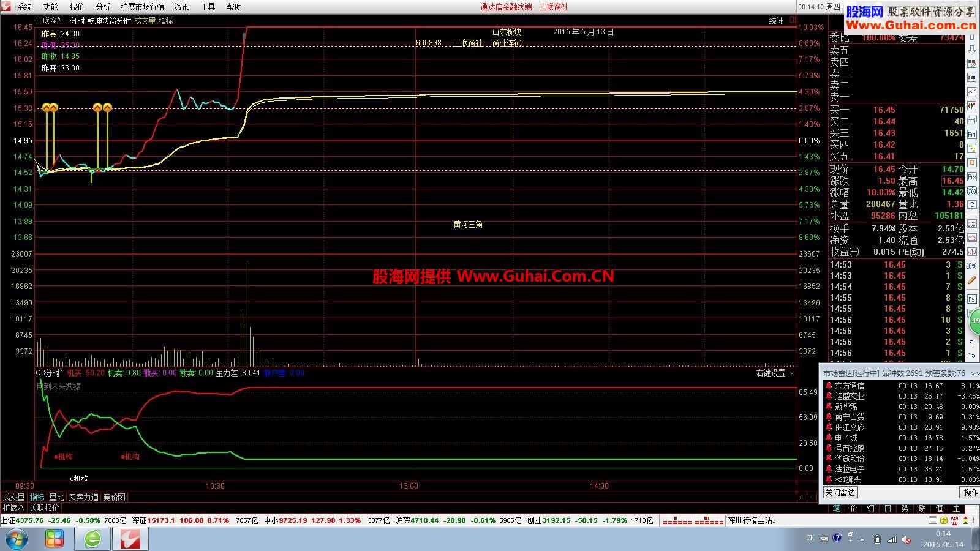Click the minus zoom button under the chart
Image resolution: width=980 pixels, height=551 pixels.
tap(813, 497)
